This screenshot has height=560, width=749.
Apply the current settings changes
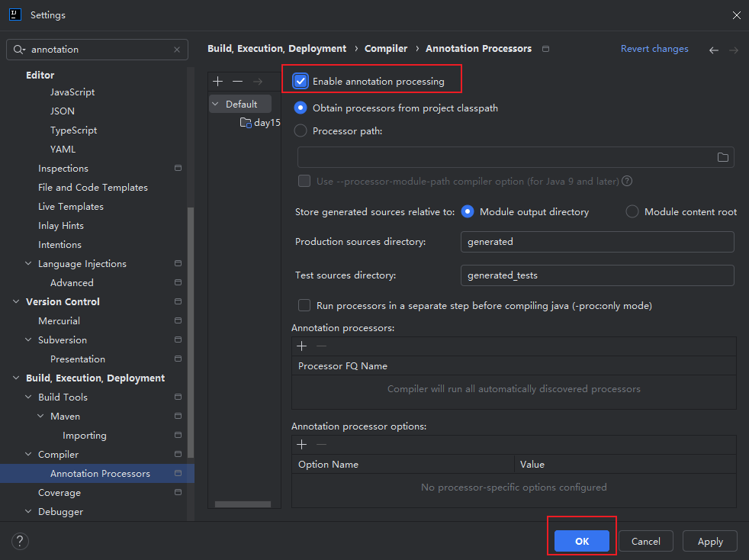(710, 541)
